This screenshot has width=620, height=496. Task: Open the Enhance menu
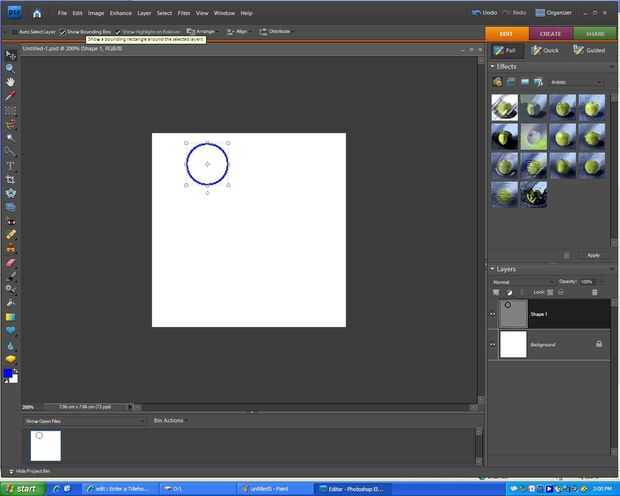[121, 13]
